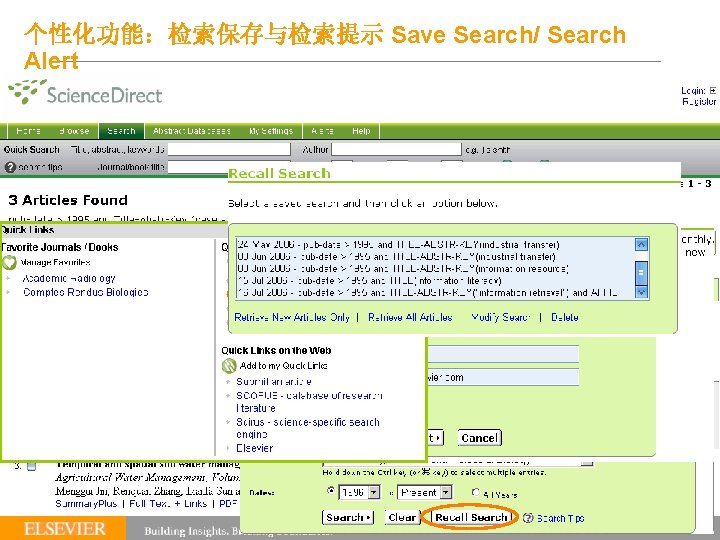Click the saved searches scrollbar thumb
The height and width of the screenshot is (540, 720).
(x=641, y=272)
